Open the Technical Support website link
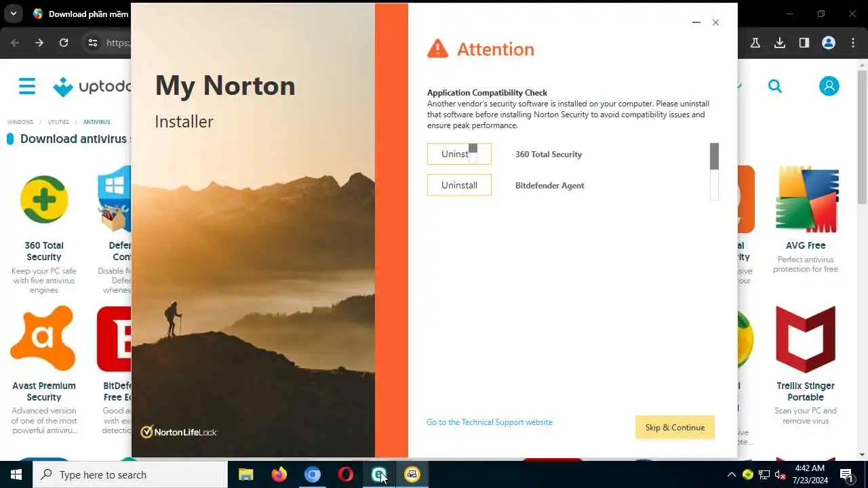 (x=490, y=422)
